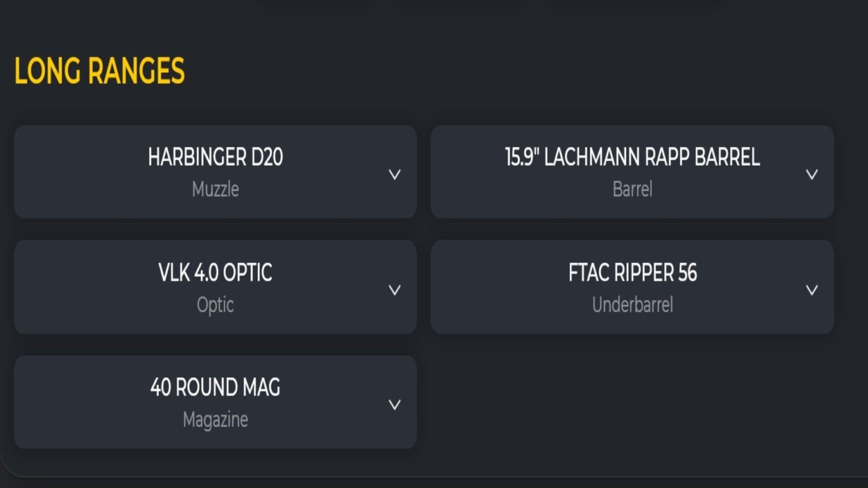
Task: Expand the 40 Round Mag chevron
Action: point(394,404)
